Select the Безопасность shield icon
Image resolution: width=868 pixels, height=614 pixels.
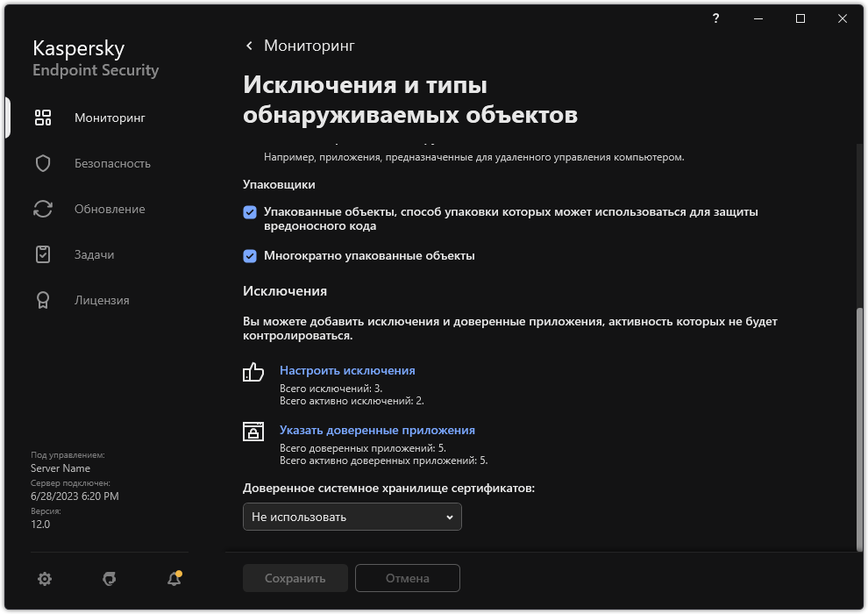[x=42, y=163]
